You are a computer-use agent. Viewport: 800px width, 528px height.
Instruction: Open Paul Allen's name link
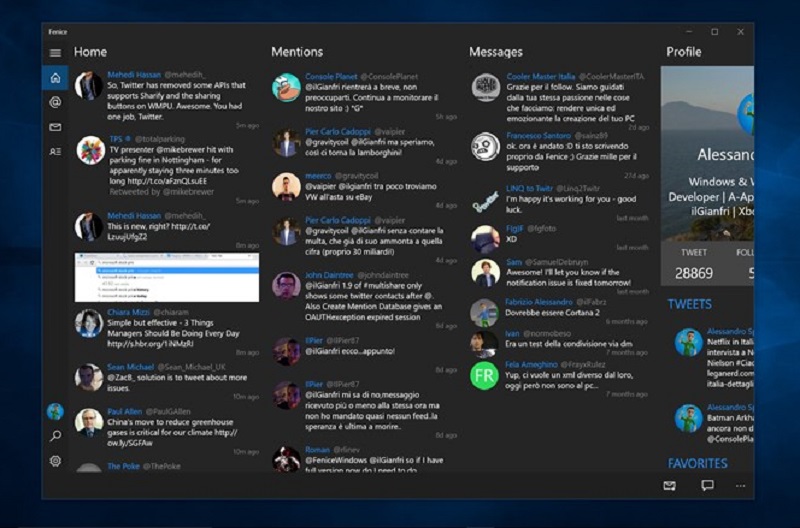pyautogui.click(x=124, y=411)
